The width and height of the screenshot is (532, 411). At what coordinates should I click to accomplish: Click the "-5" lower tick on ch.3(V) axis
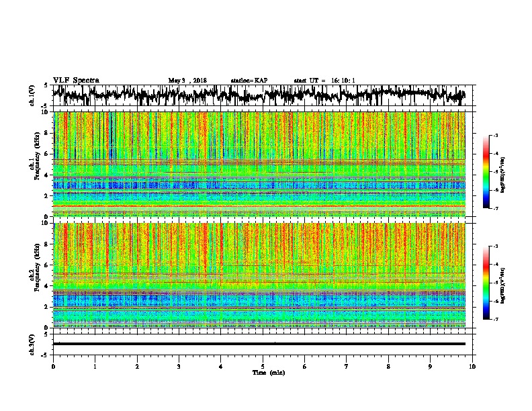click(x=46, y=355)
